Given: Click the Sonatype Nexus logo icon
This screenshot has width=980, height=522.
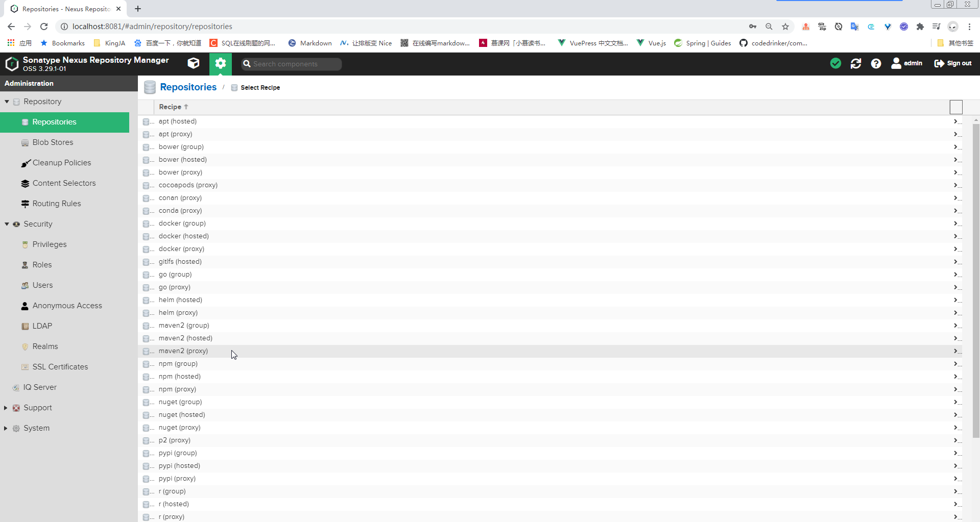Looking at the screenshot, I should (12, 63).
